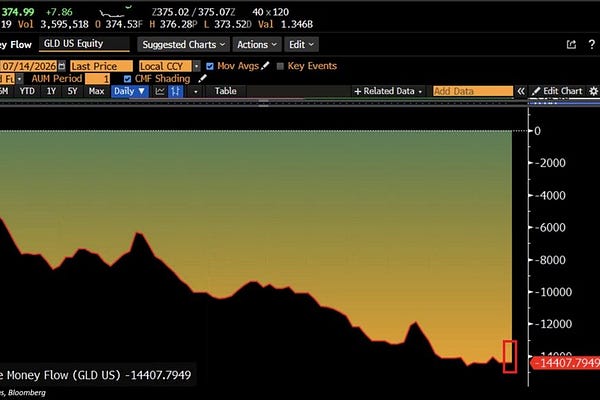600x400 pixels.
Task: Open chart settings gear icon
Action: pos(593,91)
